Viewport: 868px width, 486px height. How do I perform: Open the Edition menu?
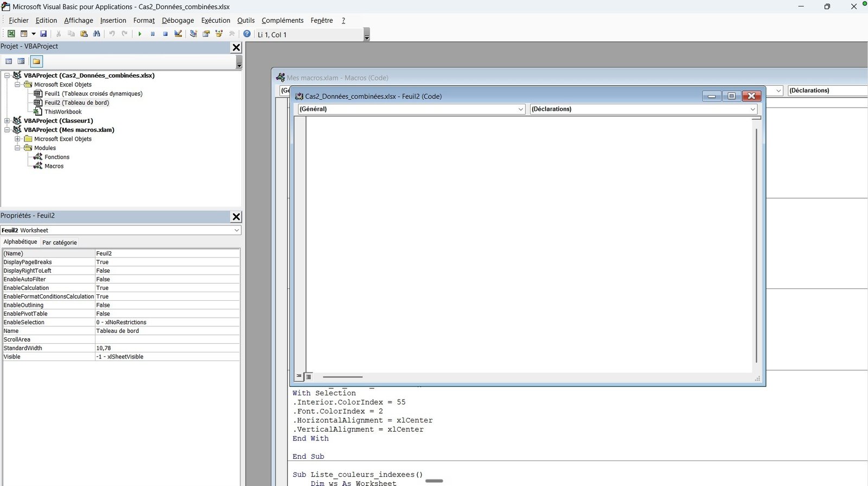pyautogui.click(x=46, y=20)
